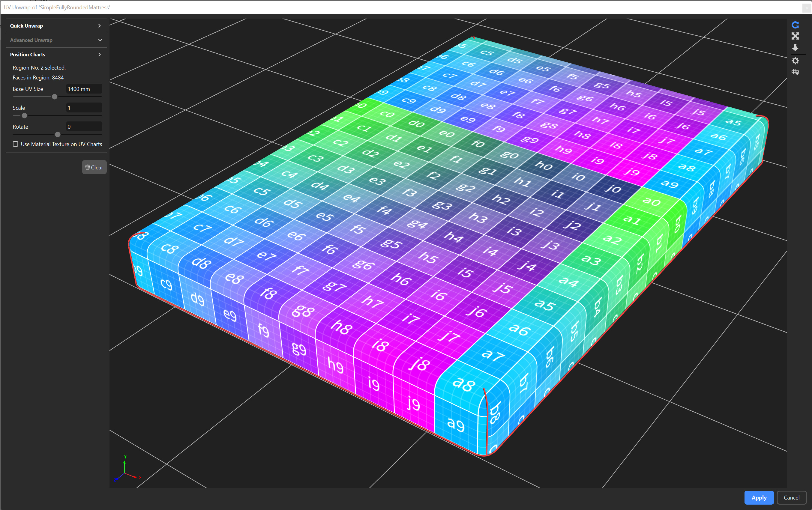This screenshot has height=510, width=812.
Task: Click the XYZ axis gizmo
Action: pos(127,469)
